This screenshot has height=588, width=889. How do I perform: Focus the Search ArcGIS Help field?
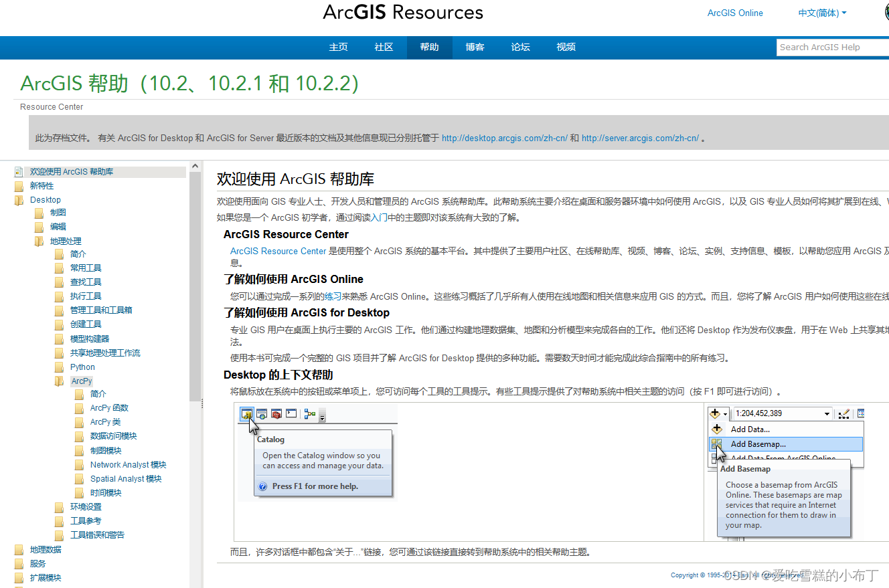(833, 47)
